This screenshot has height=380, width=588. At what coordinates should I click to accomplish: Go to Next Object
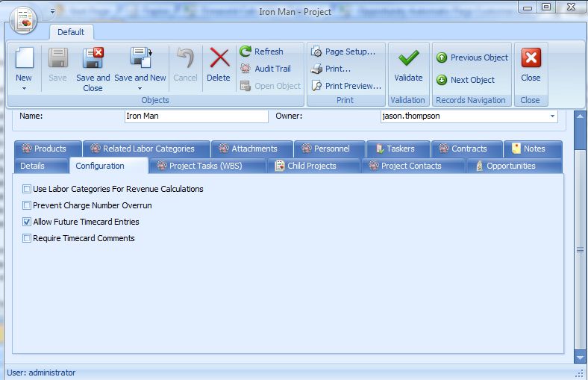466,80
